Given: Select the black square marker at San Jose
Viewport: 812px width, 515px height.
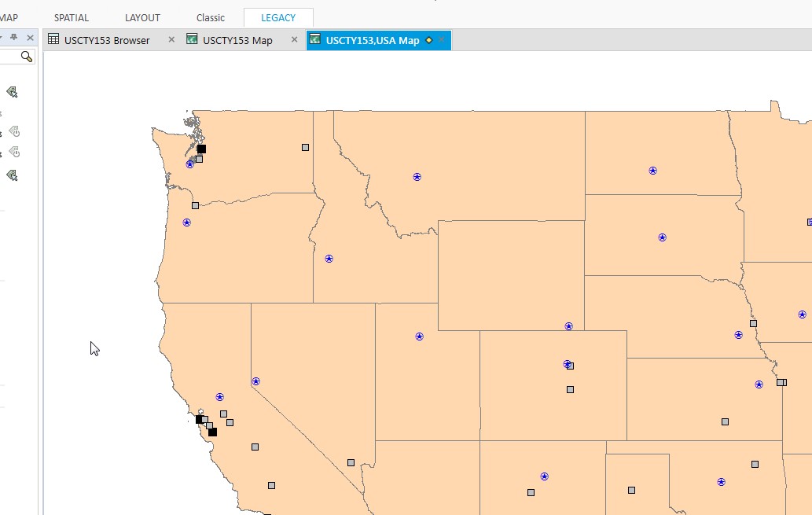Looking at the screenshot, I should (x=212, y=432).
